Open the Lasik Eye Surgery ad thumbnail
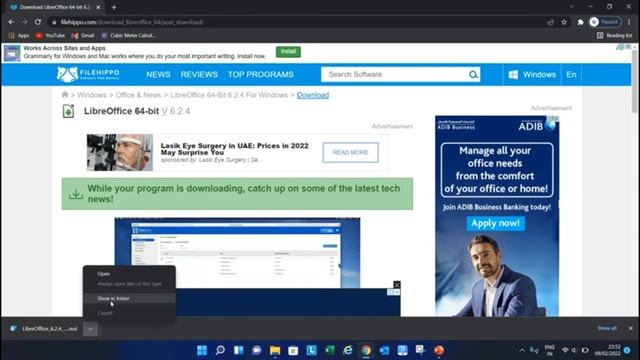Viewport: 640px width, 360px height. 120,152
